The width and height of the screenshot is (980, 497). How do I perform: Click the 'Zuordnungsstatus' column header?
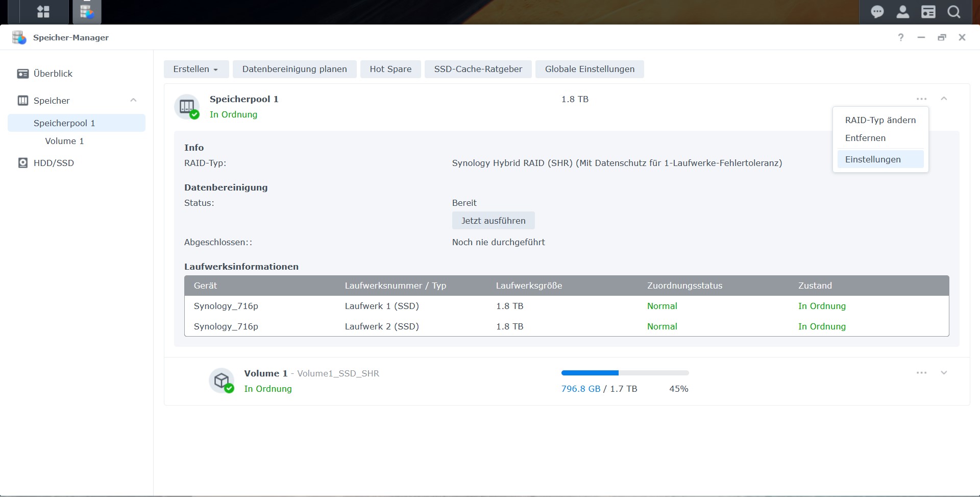pyautogui.click(x=684, y=286)
